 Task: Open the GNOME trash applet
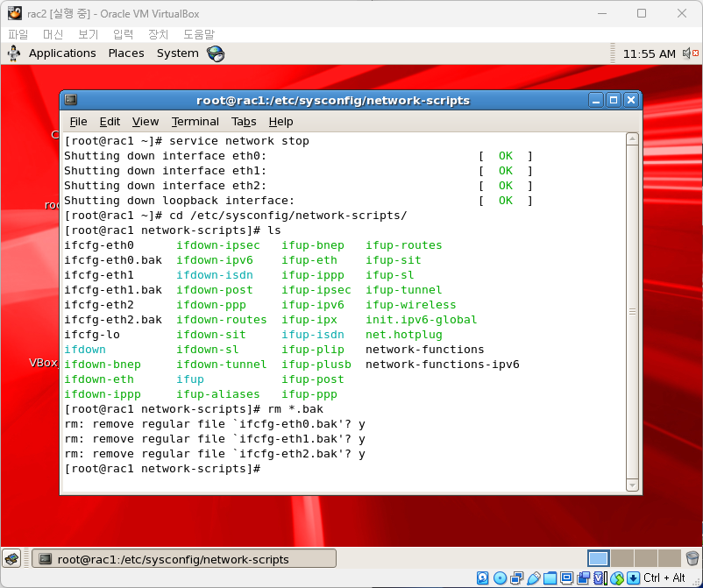692,558
